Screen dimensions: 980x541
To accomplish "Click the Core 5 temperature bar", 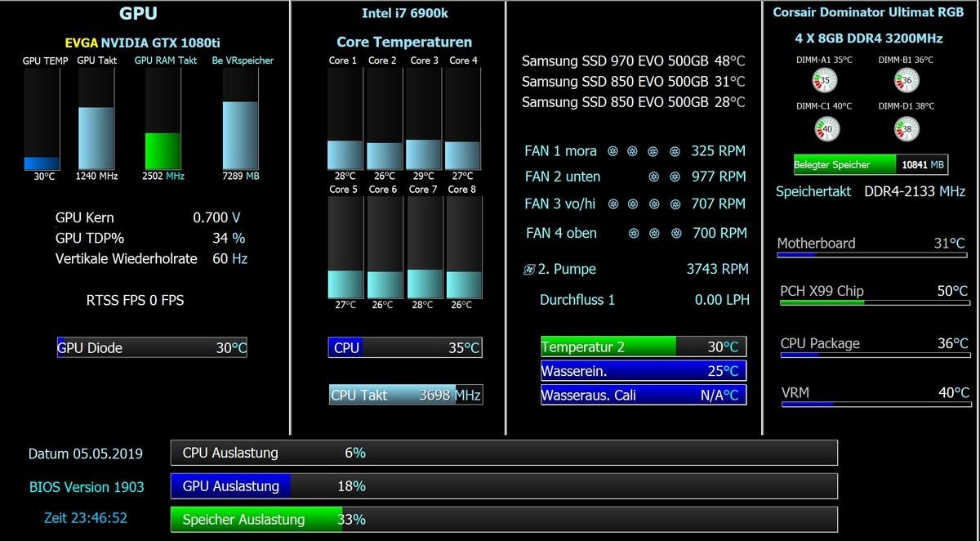I will click(345, 247).
